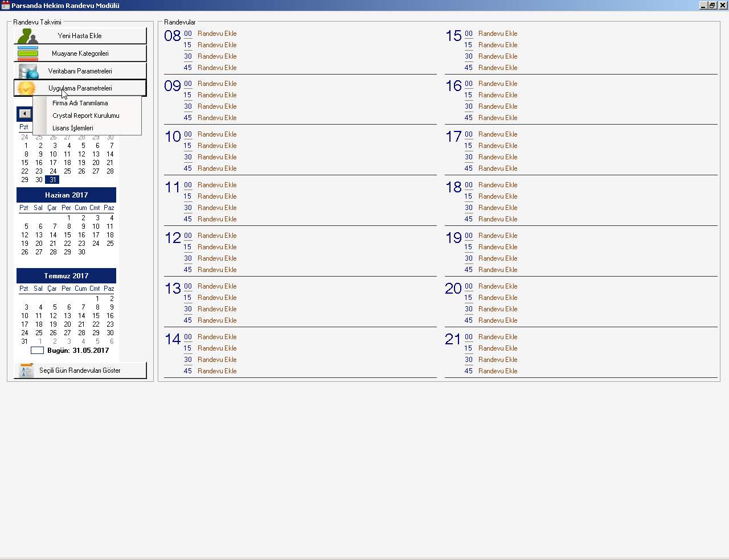Open Veritabanı Parametreleri button

80,71
